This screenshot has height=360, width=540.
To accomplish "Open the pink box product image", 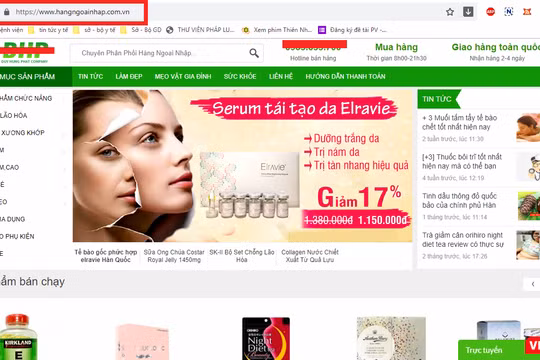I will 142,342.
